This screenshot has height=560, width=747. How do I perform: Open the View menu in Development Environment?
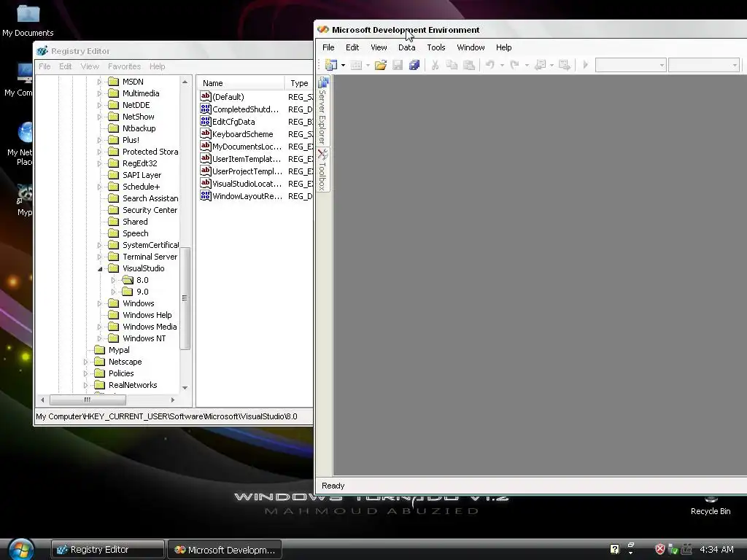pos(379,47)
